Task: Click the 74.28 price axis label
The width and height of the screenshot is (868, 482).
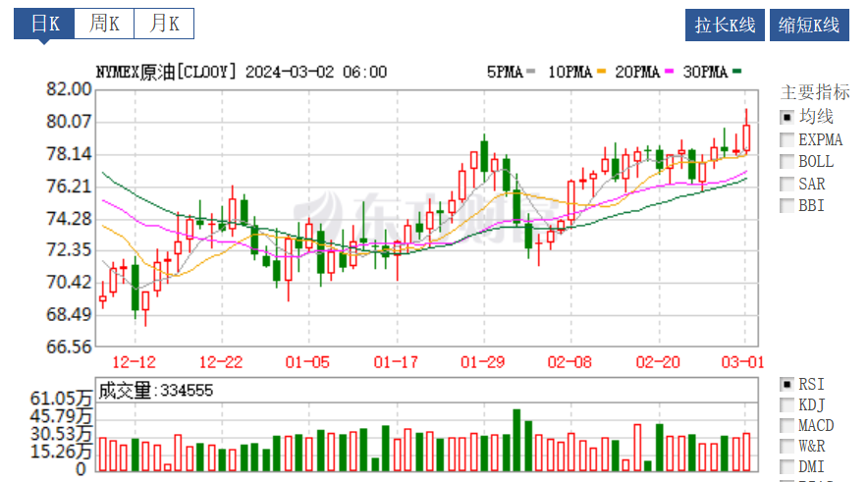Action: tap(69, 219)
